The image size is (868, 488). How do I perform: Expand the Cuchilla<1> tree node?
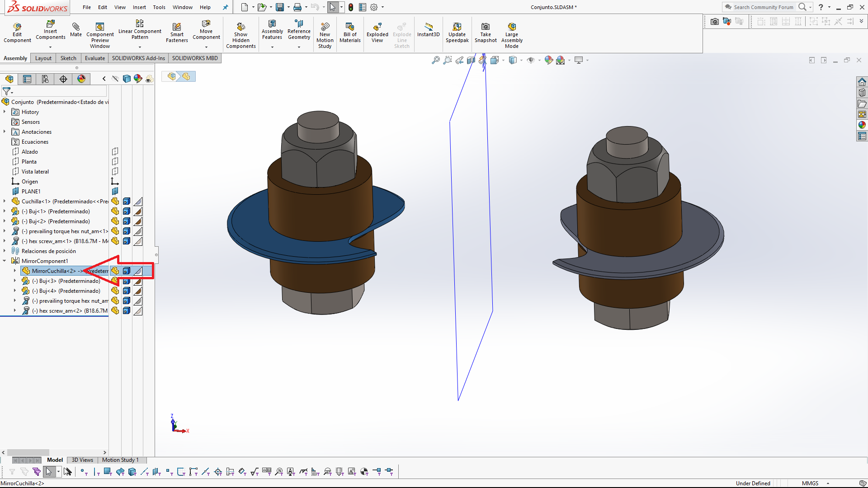(5, 201)
